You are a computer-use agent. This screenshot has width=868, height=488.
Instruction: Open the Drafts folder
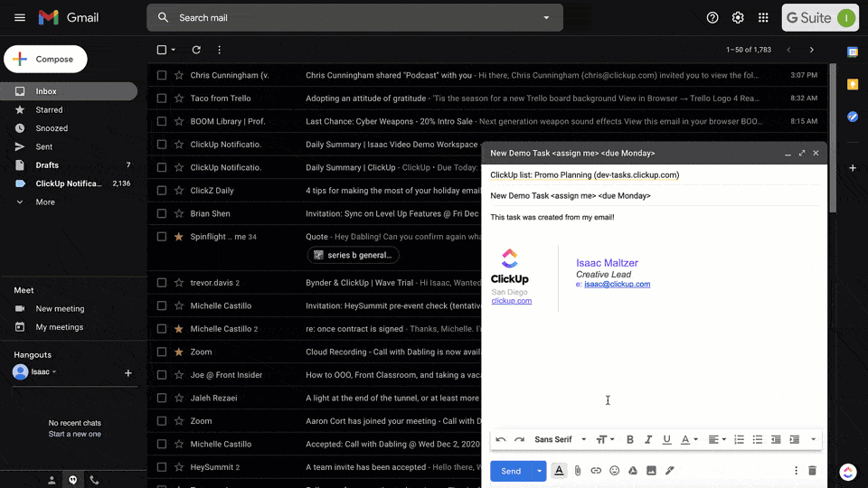point(47,165)
